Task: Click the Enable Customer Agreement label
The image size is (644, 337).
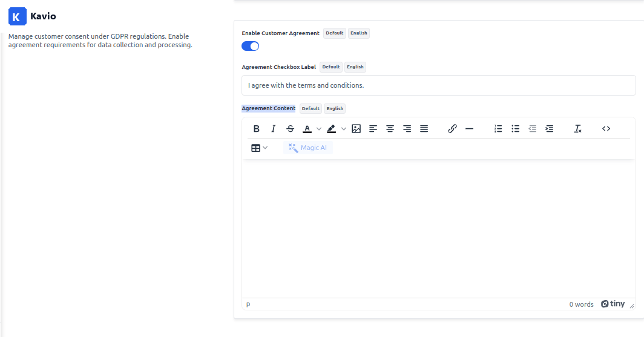Action: click(280, 33)
